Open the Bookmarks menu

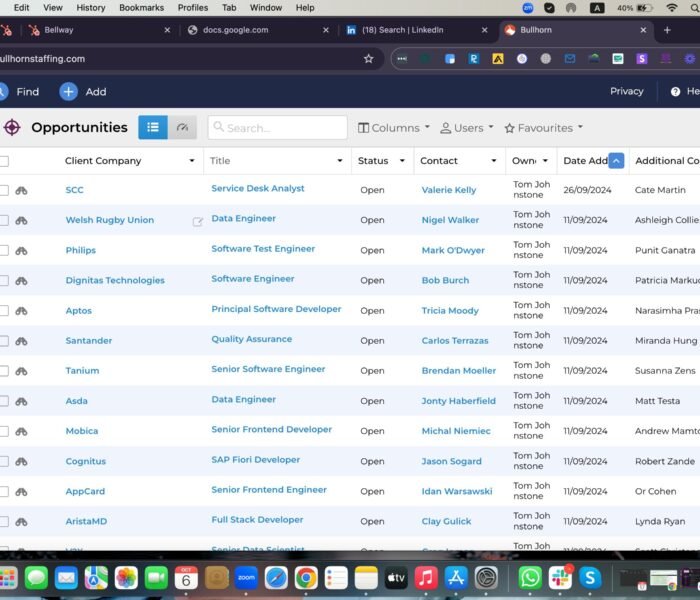142,8
